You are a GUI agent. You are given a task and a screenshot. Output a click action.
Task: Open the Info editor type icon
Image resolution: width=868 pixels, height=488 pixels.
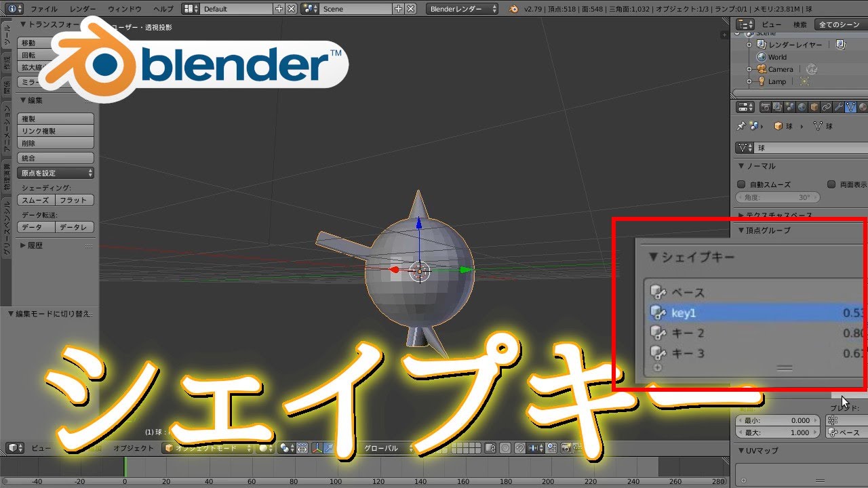coord(15,9)
